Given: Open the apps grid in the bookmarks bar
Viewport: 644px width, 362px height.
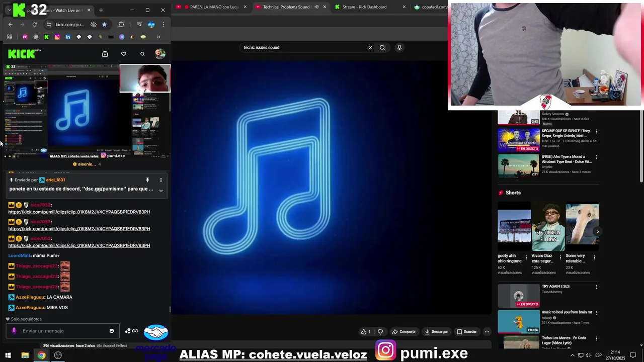Looking at the screenshot, I should click(x=10, y=37).
